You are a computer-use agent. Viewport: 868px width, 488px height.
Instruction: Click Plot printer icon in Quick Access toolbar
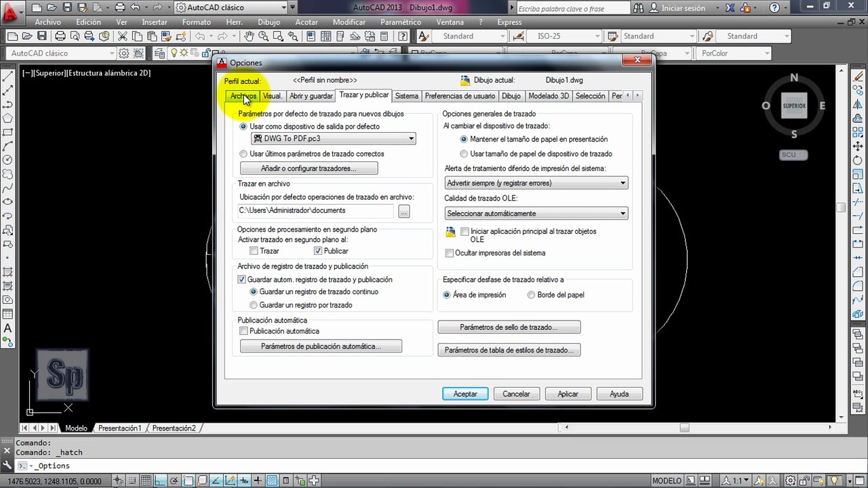pyautogui.click(x=120, y=8)
